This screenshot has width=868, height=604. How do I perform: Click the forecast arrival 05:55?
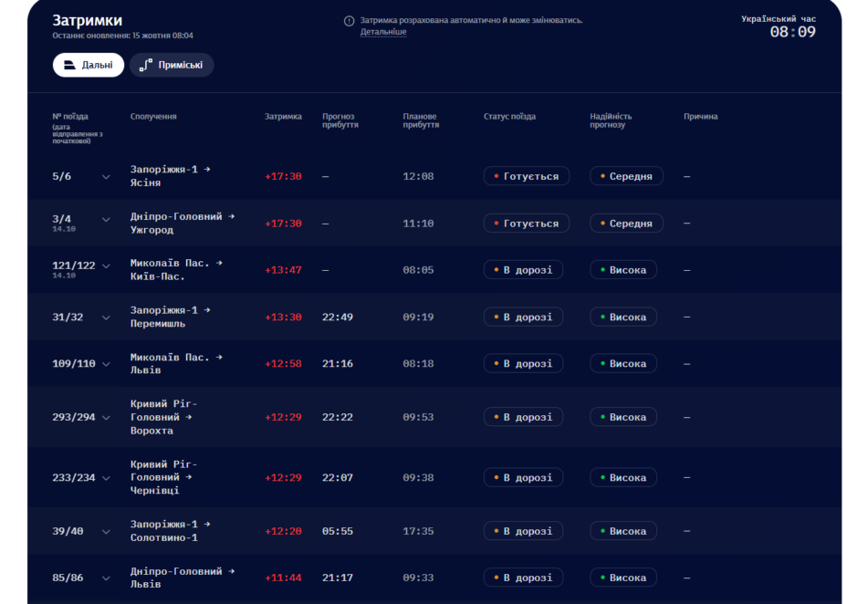(337, 531)
